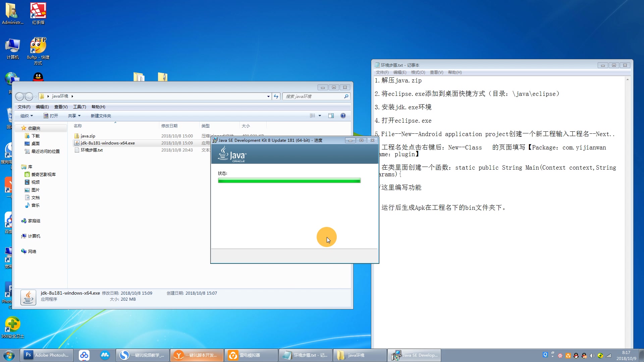Image resolution: width=644 pixels, height=362 pixels.
Task: Select 桌面 in the favorites tree
Action: [x=36, y=143]
